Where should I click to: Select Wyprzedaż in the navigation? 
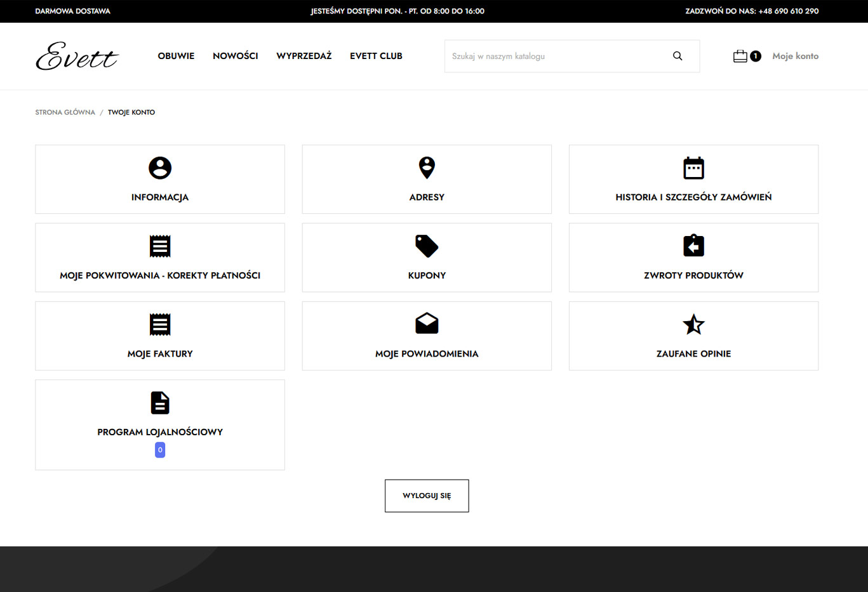(x=304, y=56)
